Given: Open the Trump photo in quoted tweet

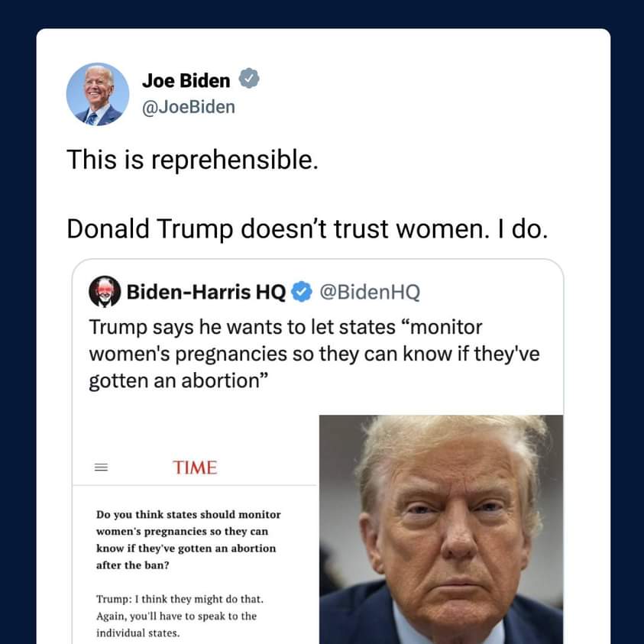Looking at the screenshot, I should pyautogui.click(x=441, y=529).
